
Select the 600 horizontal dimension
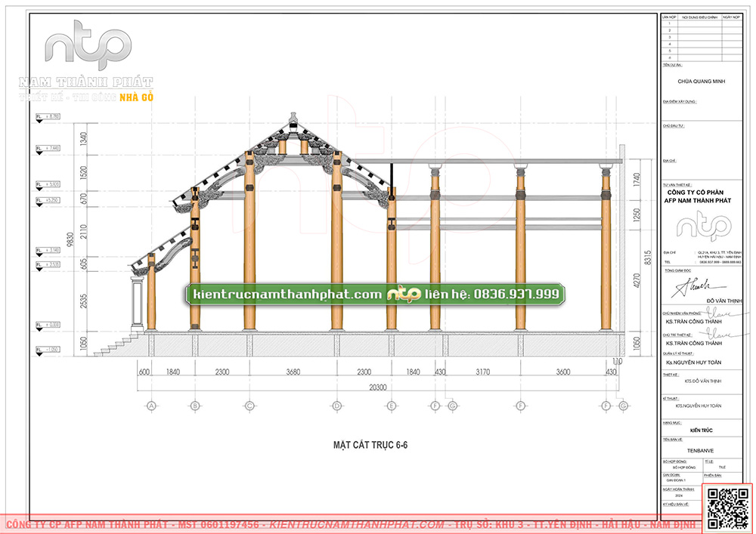(144, 372)
